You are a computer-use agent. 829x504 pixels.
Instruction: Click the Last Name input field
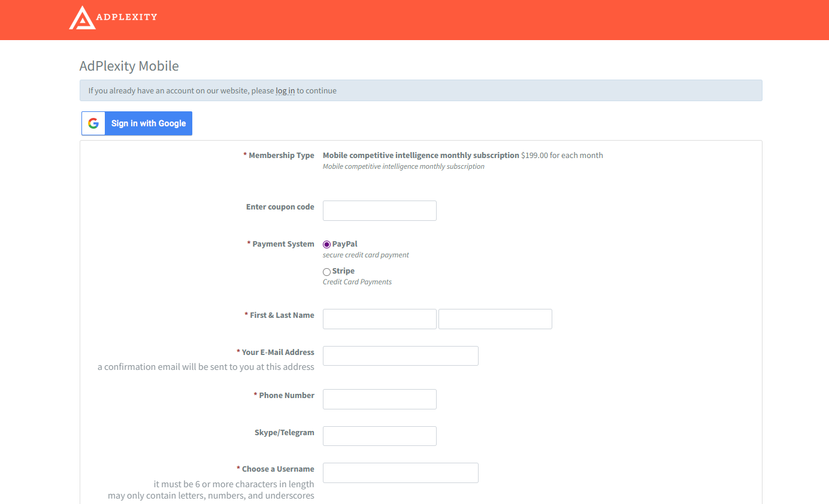(495, 319)
